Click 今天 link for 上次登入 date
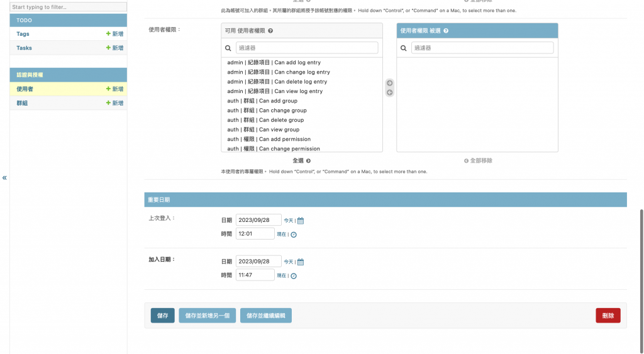The width and height of the screenshot is (644, 354). (x=288, y=221)
